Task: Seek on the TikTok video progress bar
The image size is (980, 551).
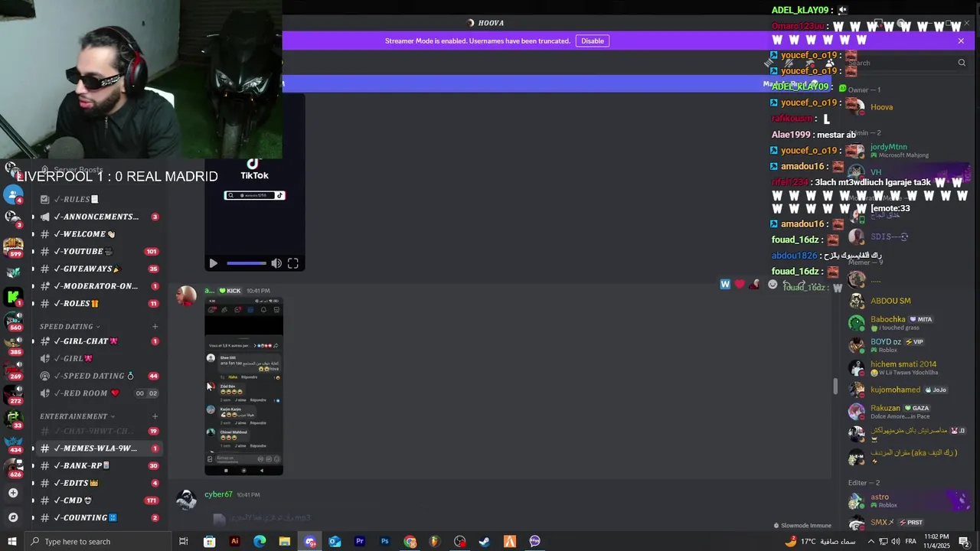Action: click(x=247, y=263)
